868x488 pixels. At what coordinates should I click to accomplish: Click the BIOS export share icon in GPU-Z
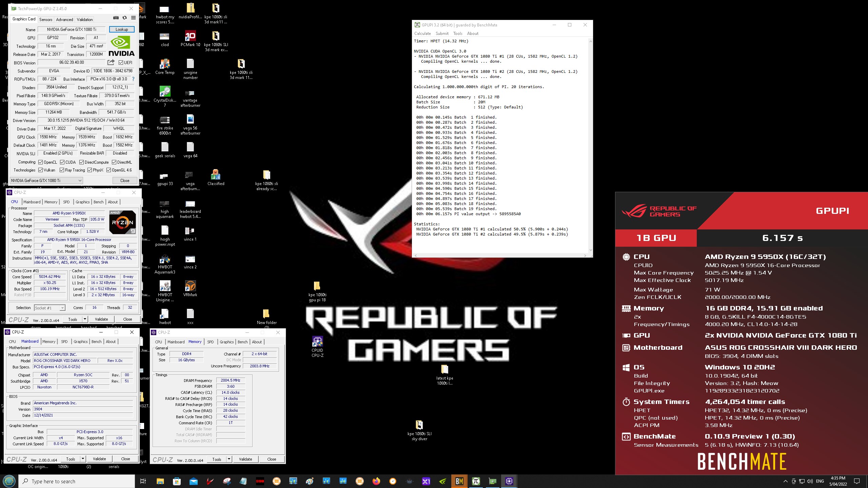pos(111,62)
